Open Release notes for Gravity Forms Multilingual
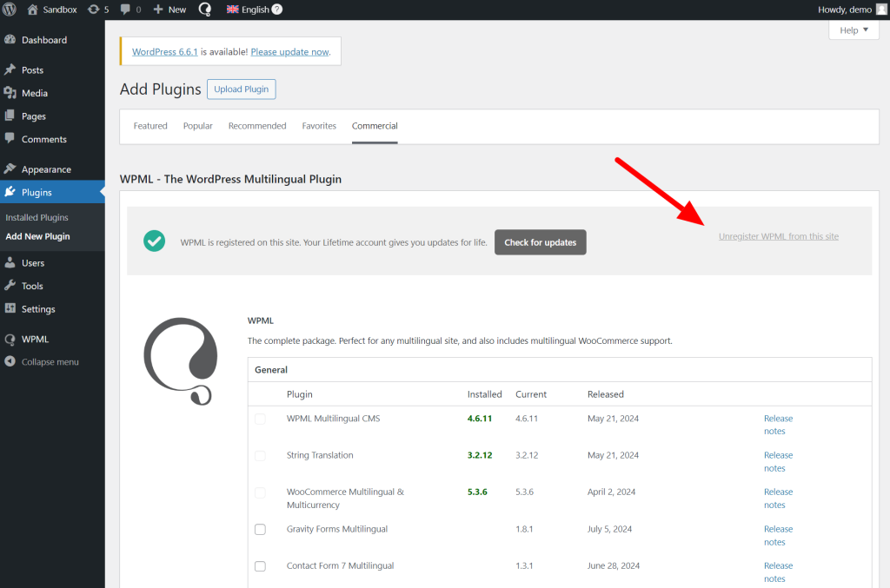890x588 pixels. tap(778, 535)
